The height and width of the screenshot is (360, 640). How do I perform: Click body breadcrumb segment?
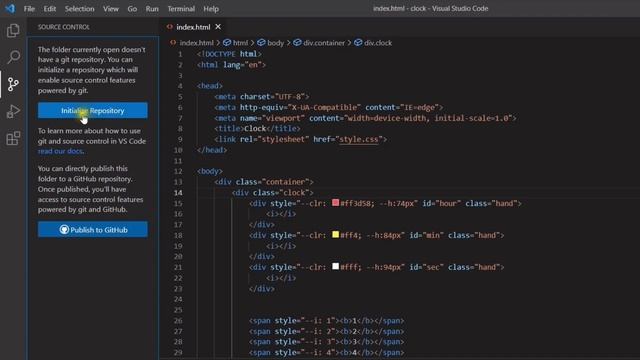(x=276, y=43)
